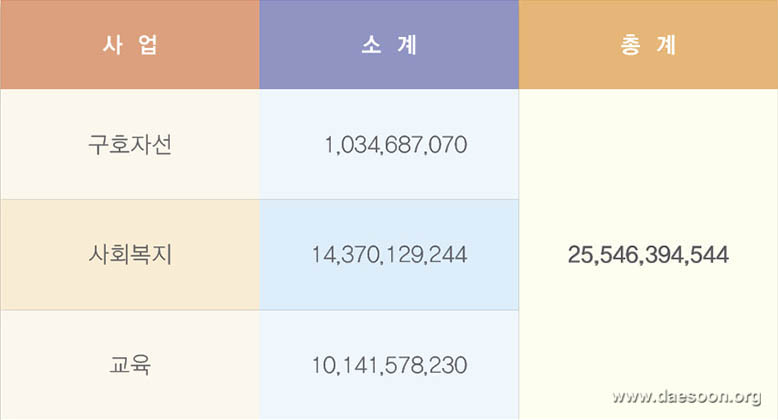778x420 pixels.
Task: Select the 사회복지 row label
Action: [130, 255]
